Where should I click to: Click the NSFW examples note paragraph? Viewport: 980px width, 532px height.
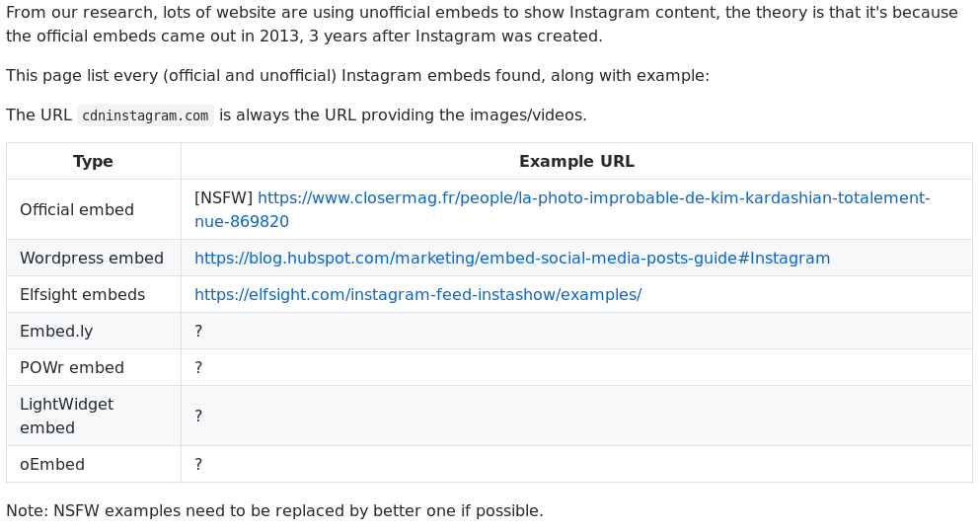coord(274,510)
